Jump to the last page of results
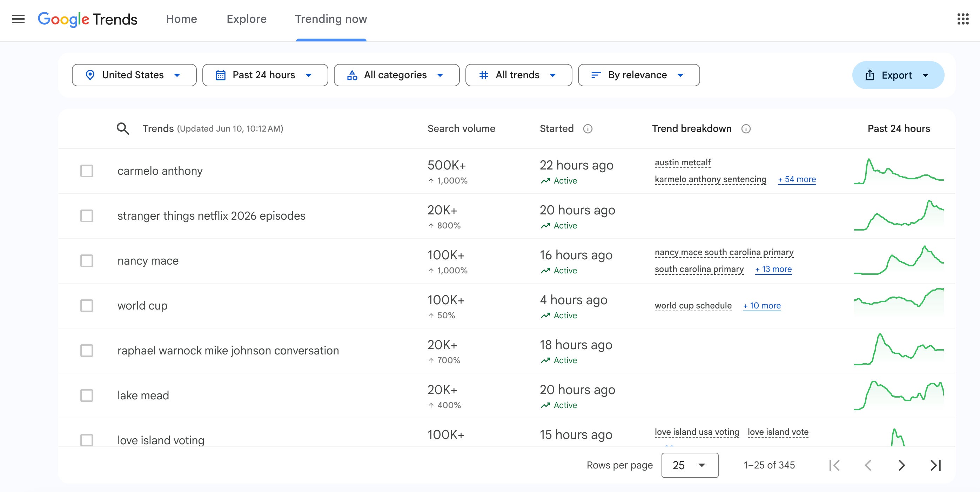This screenshot has width=980, height=492. 935,465
